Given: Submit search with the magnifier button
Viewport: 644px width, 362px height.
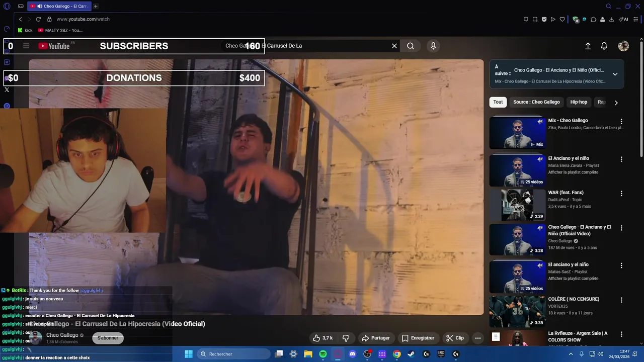Looking at the screenshot, I should tap(411, 46).
